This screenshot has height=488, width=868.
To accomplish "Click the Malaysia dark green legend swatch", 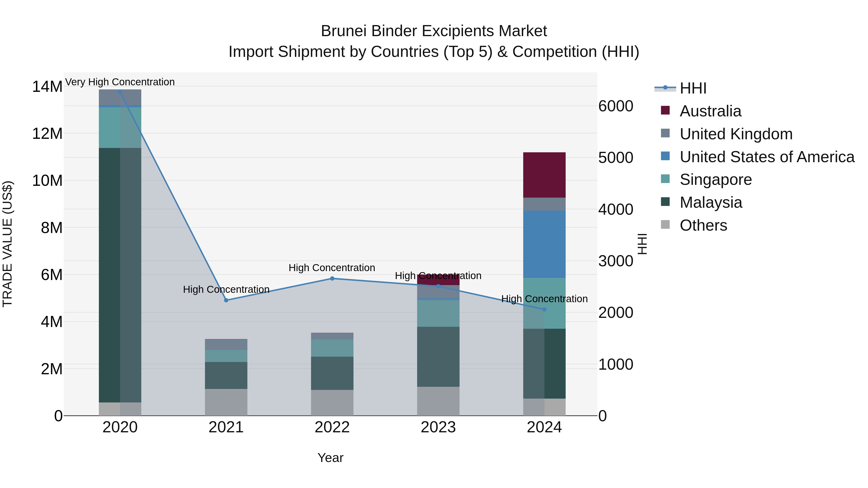I will [665, 201].
